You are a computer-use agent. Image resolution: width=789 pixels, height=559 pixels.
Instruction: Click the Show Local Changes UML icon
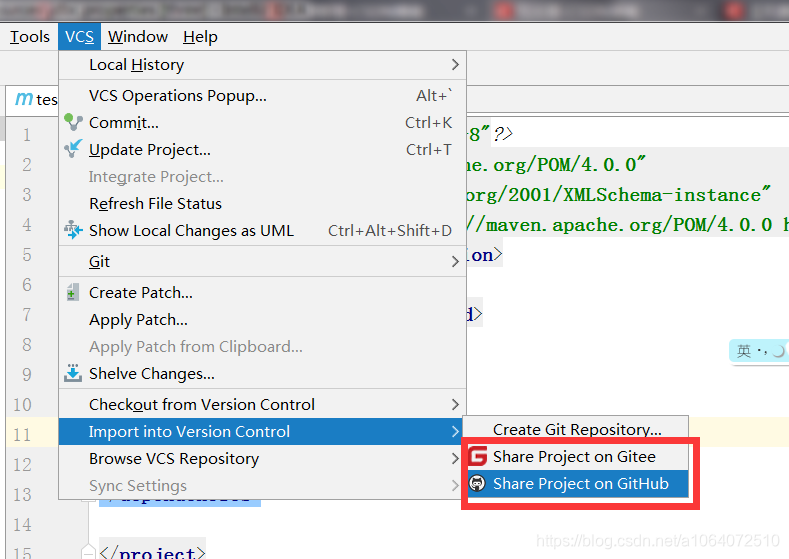(73, 230)
